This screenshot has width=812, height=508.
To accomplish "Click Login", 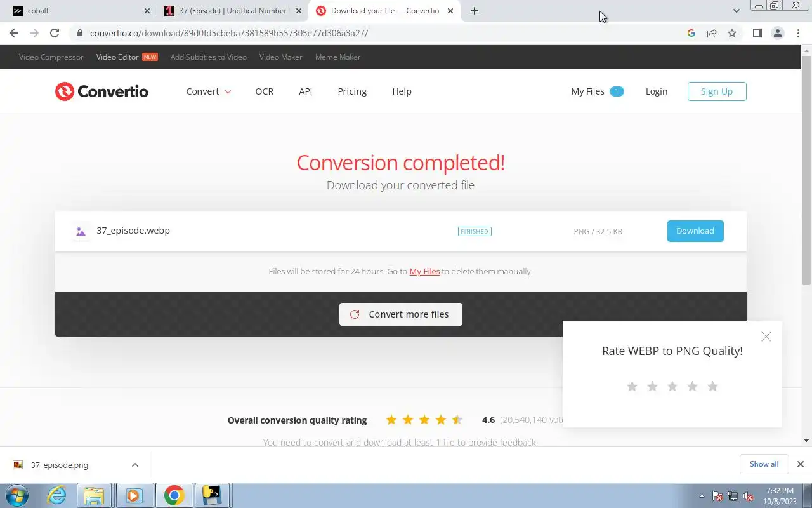I will (657, 91).
